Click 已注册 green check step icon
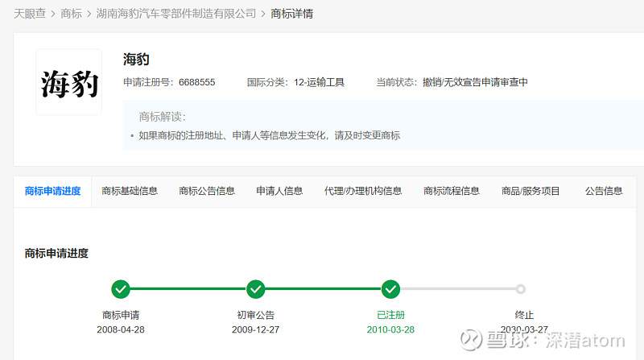This screenshot has height=360, width=644. coord(390,289)
